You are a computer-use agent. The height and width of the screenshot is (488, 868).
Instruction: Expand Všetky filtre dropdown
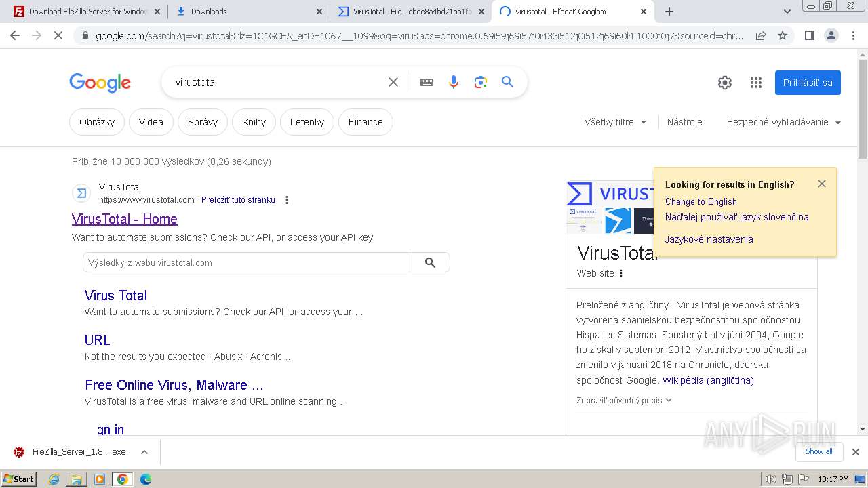615,122
